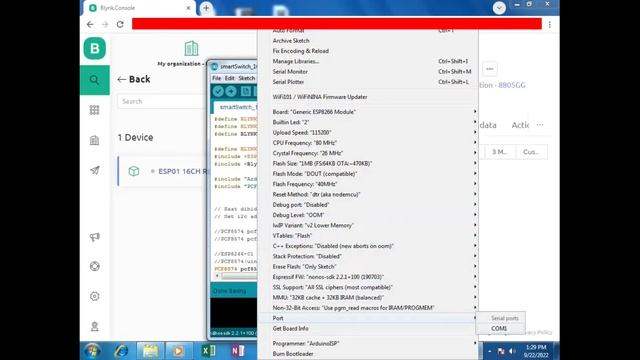The width and height of the screenshot is (640, 360).
Task: Expand the CPU Frequency "80 MHz" submenu
Action: click(x=368, y=143)
